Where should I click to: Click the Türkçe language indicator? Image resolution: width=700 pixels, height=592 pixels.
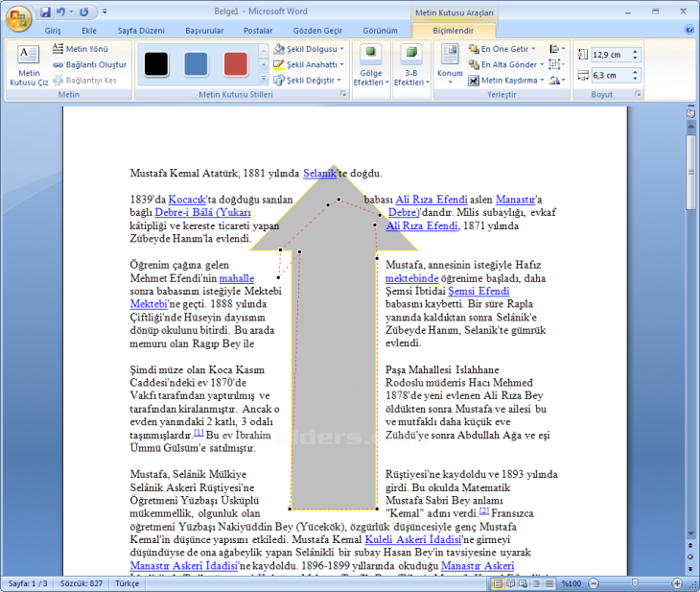128,583
